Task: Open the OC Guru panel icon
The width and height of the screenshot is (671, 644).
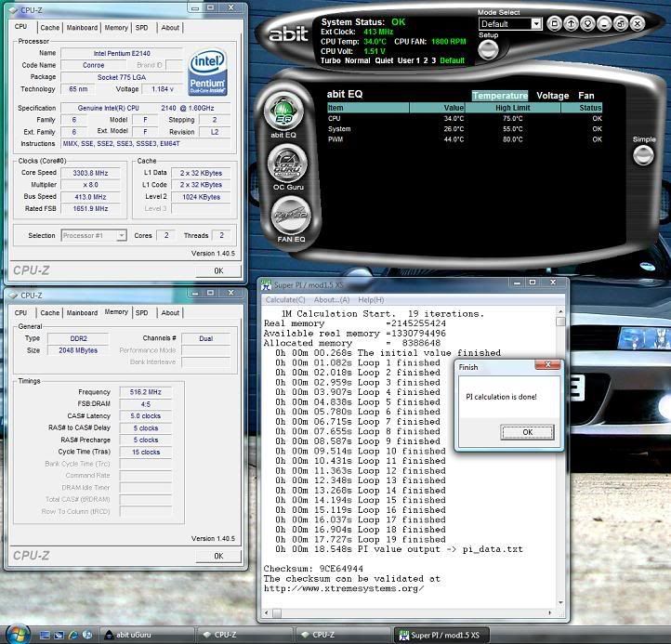Action: (x=287, y=164)
